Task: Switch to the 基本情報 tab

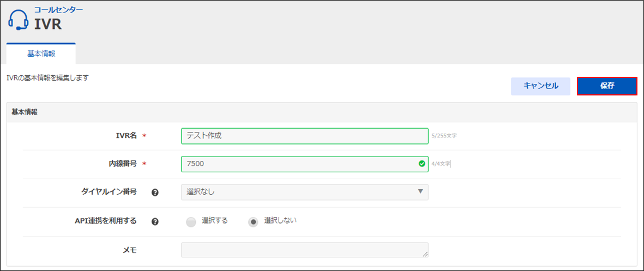Action: (41, 54)
